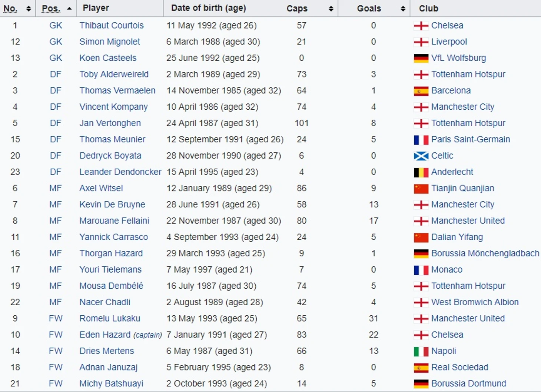
Task: Click the GK position link for Simon Mignolet
Action: [x=56, y=42]
